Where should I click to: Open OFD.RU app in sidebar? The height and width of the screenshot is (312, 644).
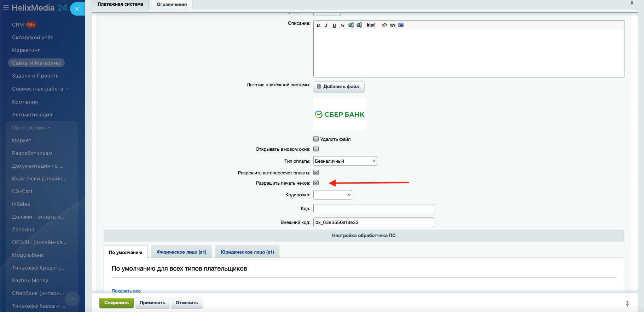click(39, 242)
